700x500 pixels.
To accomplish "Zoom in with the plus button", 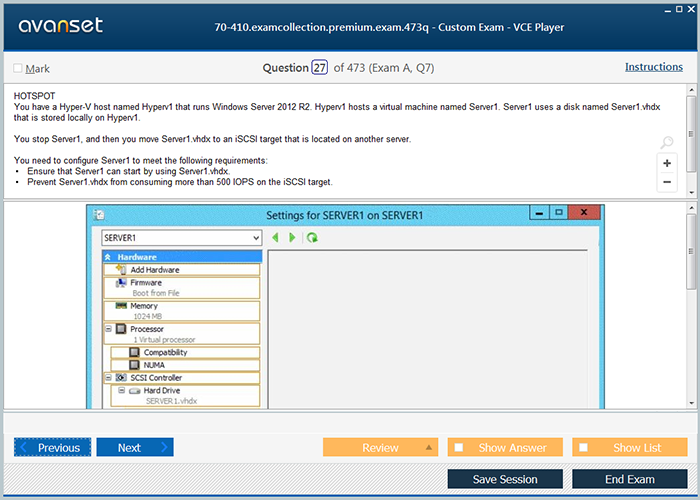I will pos(667,163).
